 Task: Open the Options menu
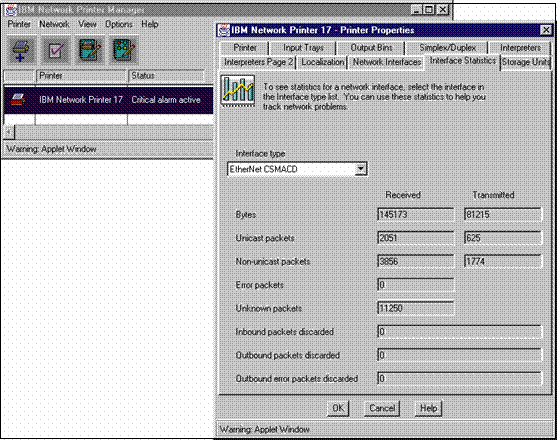[119, 24]
